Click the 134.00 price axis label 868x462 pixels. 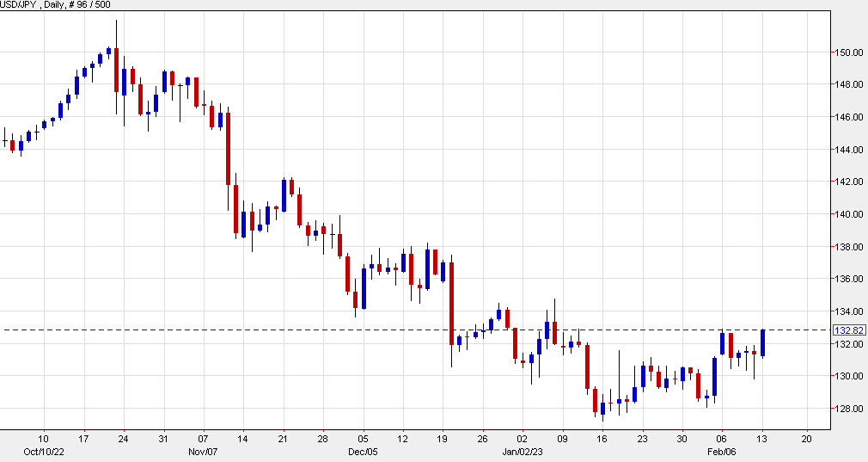849,312
